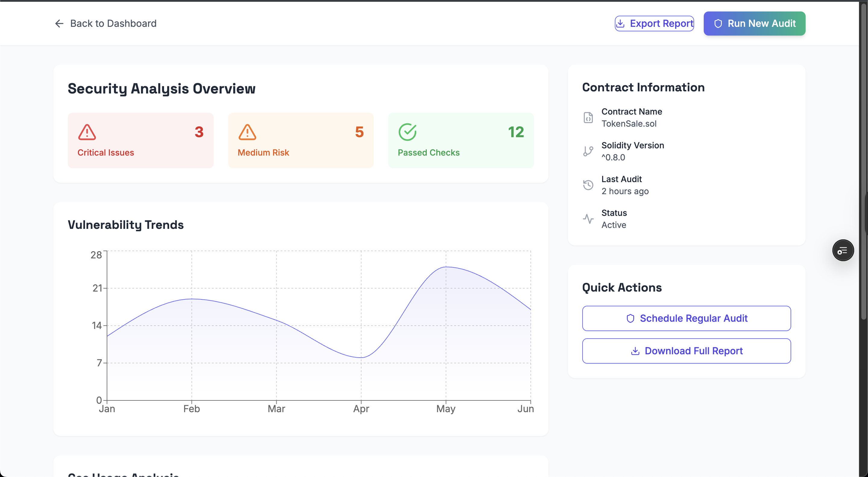The width and height of the screenshot is (868, 477).
Task: Click the Medium Risk warning triangle icon
Action: tap(247, 132)
